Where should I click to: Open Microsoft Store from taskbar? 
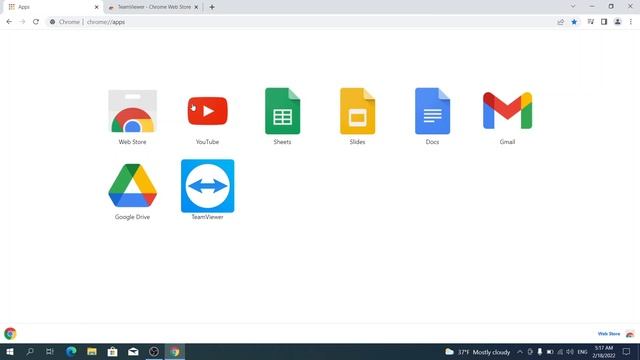tap(113, 352)
